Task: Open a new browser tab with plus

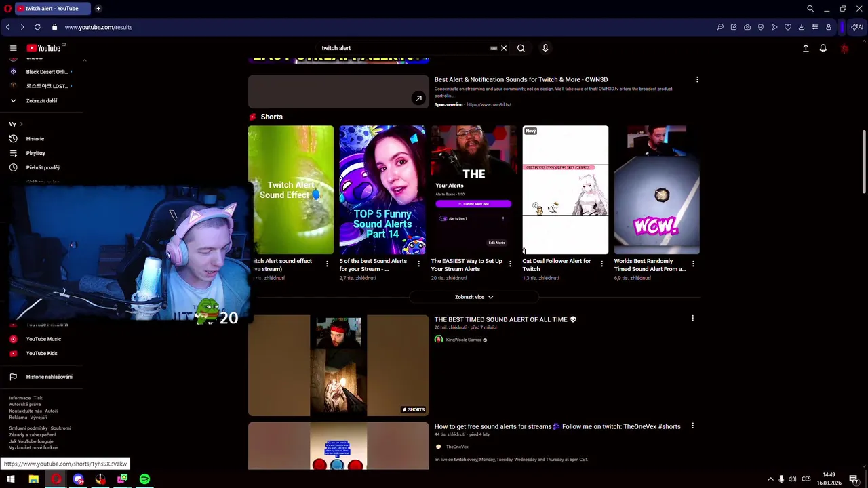Action: [x=98, y=9]
